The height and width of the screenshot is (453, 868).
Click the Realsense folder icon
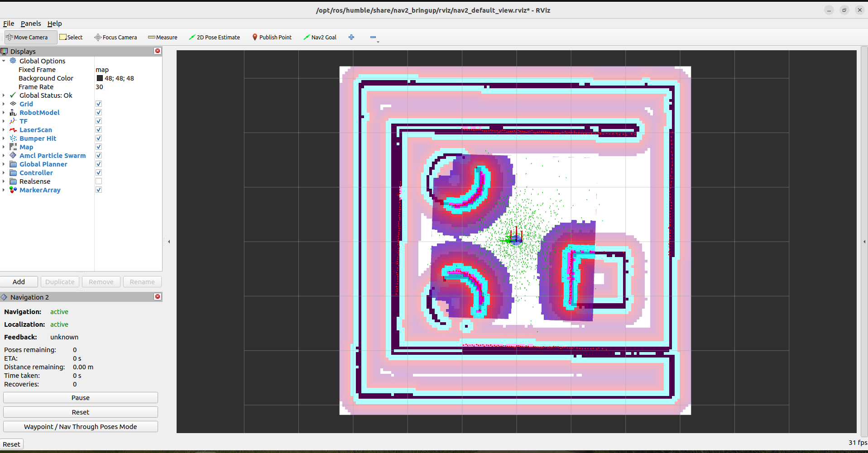coord(13,181)
